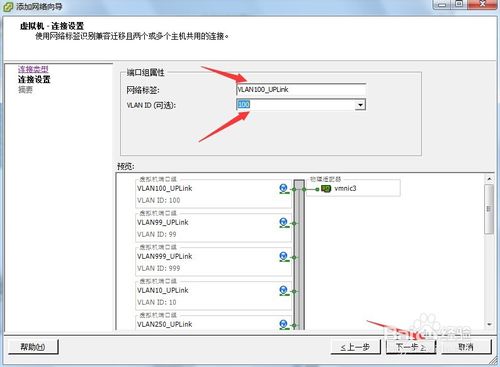This screenshot has height=367, width=500.
Task: Click preview scrollbar down arrow
Action: click(489, 324)
